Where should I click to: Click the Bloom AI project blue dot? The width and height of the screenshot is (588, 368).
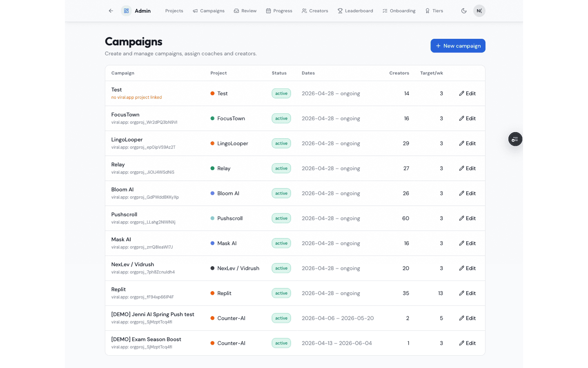pyautogui.click(x=212, y=193)
